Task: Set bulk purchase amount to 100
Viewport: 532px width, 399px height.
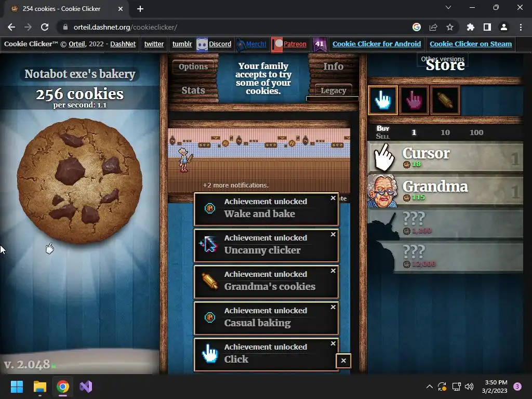Action: coord(476,132)
